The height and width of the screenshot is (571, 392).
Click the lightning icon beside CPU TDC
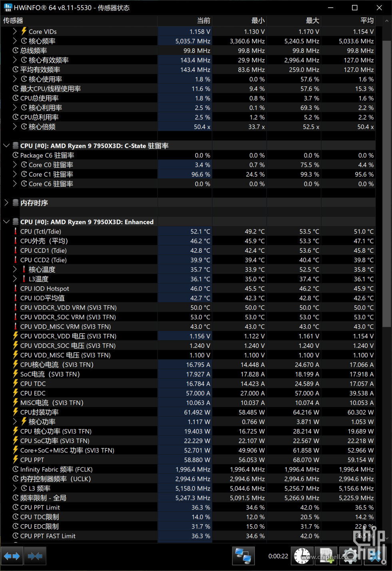(x=16, y=384)
